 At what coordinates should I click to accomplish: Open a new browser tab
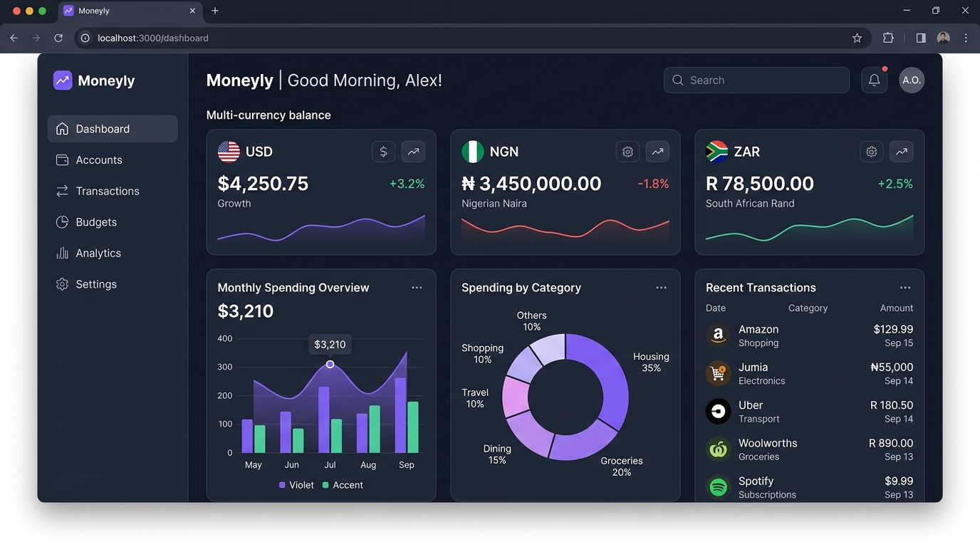(215, 11)
